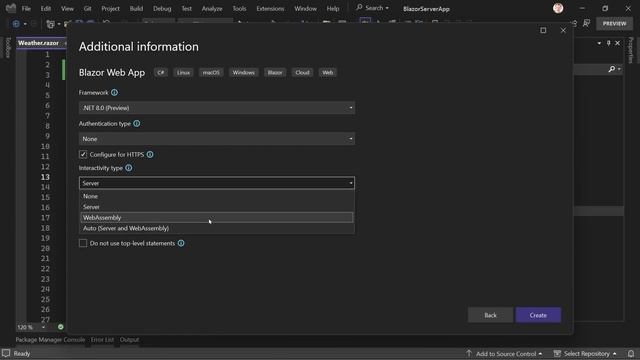Viewport: 640px width, 360px height.
Task: Show top-level statements info icon
Action: pos(181,243)
